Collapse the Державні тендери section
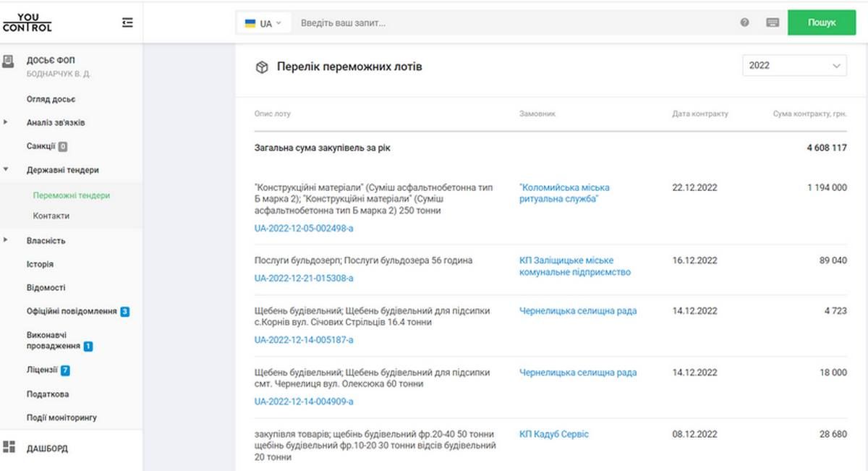 pyautogui.click(x=7, y=170)
